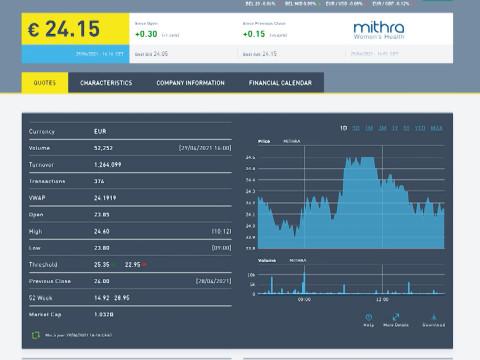
Task: Click the Volume value 52,252
Action: [103, 148]
